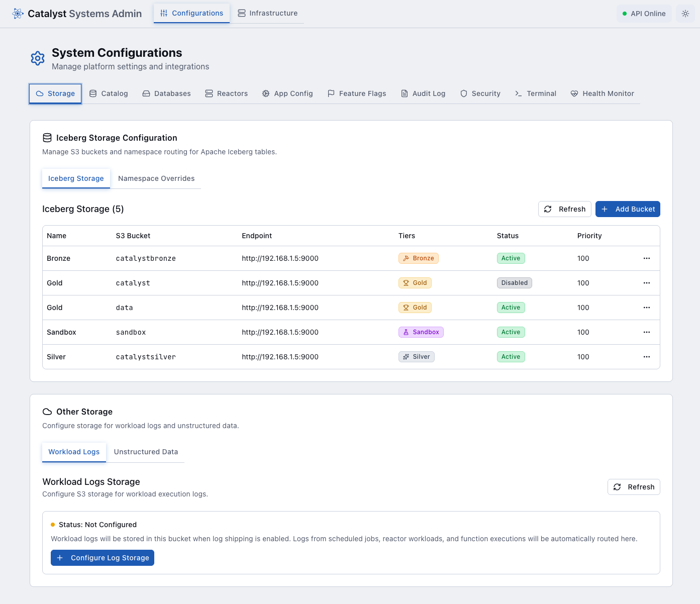Click the Gold tier badge for the catalyst bucket
This screenshot has height=604, width=700.
pyautogui.click(x=415, y=283)
